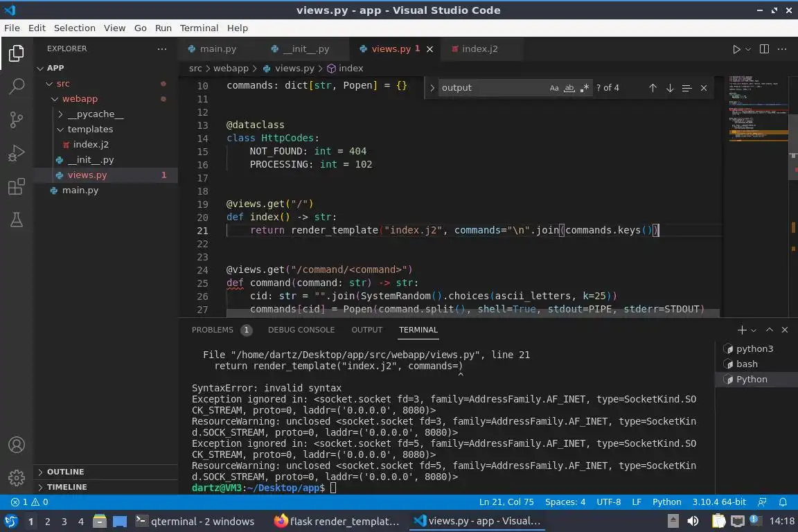Image resolution: width=798 pixels, height=532 pixels.
Task: Open the Search view in activity bar
Action: tap(17, 86)
